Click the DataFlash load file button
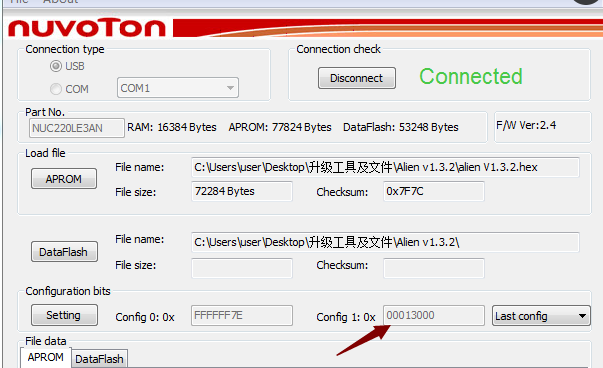Screen dimensions: 603x368 pos(64,252)
